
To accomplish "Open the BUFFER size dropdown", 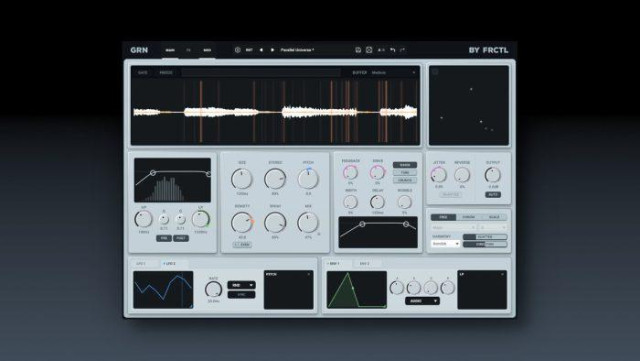I will pyautogui.click(x=393, y=73).
